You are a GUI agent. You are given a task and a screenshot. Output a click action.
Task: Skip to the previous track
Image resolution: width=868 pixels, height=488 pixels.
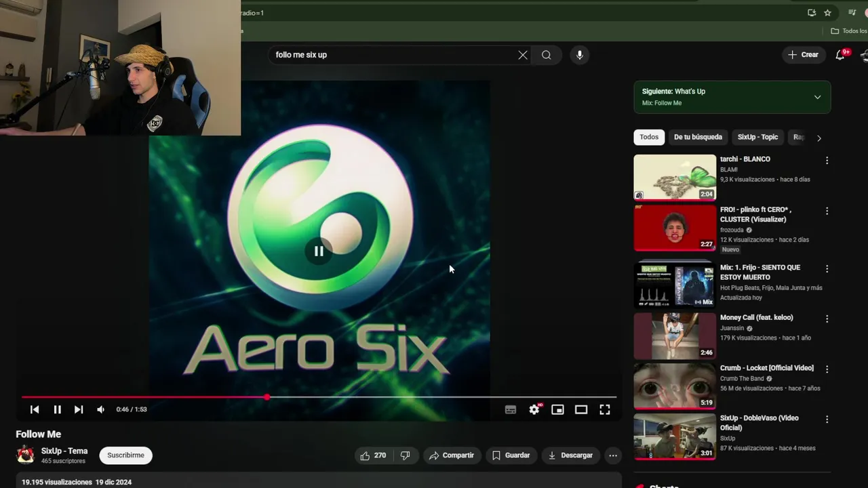[35, 409]
